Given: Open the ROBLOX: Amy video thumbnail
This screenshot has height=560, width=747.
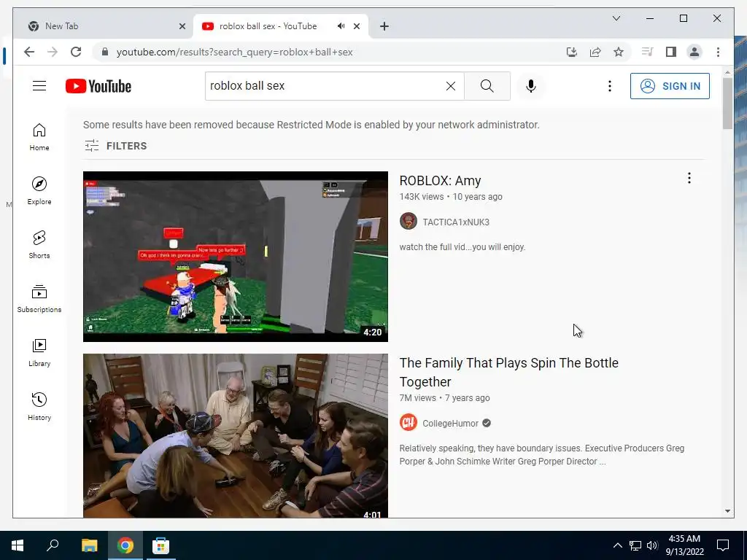Looking at the screenshot, I should pos(236,257).
